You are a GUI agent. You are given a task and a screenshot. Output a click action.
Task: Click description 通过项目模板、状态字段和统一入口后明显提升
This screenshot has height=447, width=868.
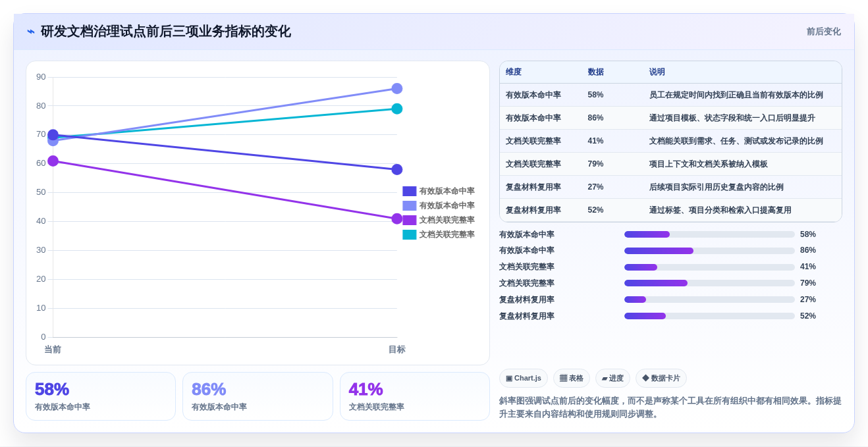(732, 118)
